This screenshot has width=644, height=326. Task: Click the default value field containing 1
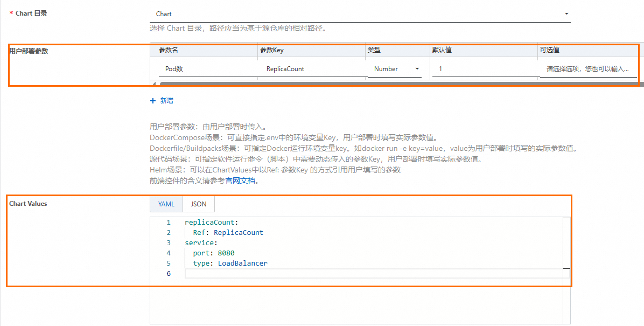pos(482,69)
